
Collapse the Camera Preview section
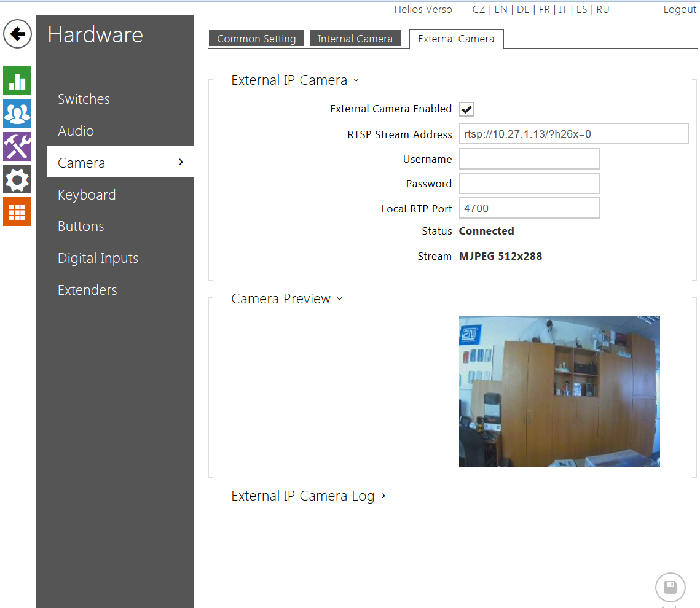(x=286, y=299)
